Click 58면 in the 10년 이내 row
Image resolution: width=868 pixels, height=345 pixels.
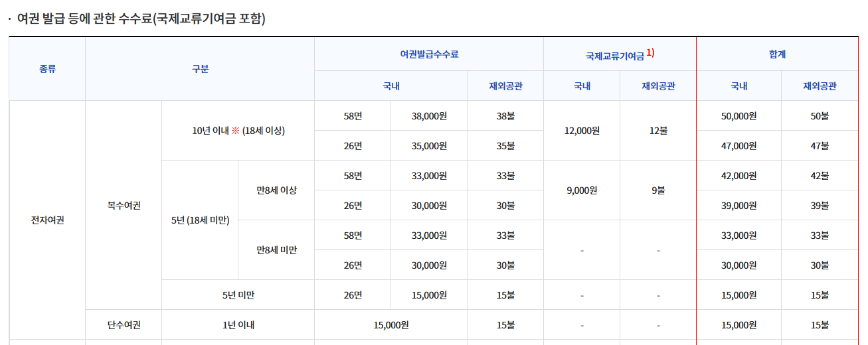click(x=353, y=115)
